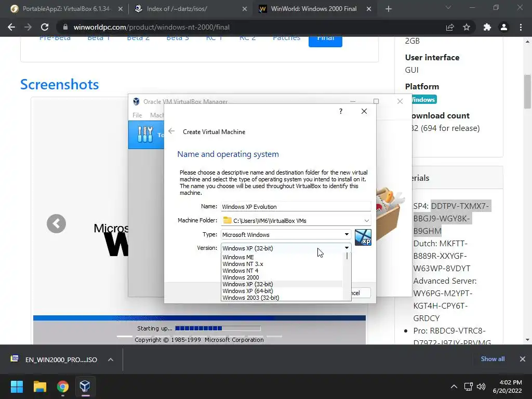Open Chrome extensions puzzle icon

tap(487, 27)
